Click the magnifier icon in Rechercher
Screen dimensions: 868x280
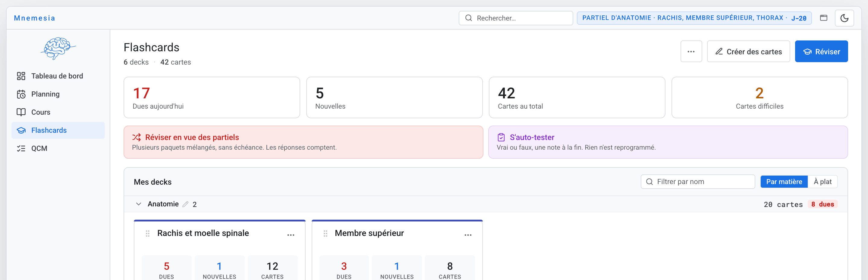click(x=468, y=18)
